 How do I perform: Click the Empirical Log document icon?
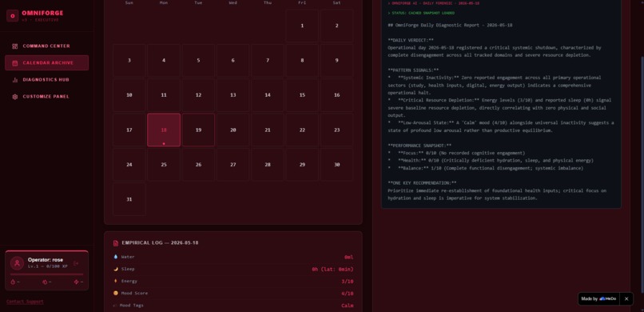click(x=115, y=243)
